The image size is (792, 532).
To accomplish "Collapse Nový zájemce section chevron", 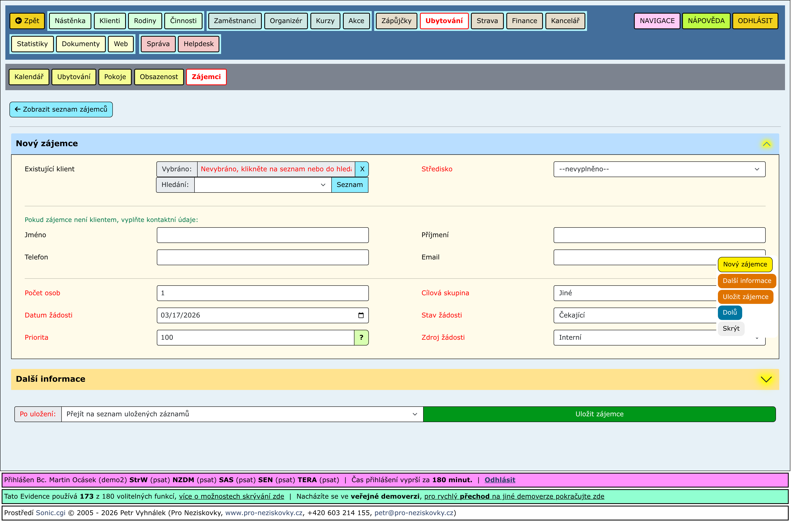I will (x=767, y=144).
